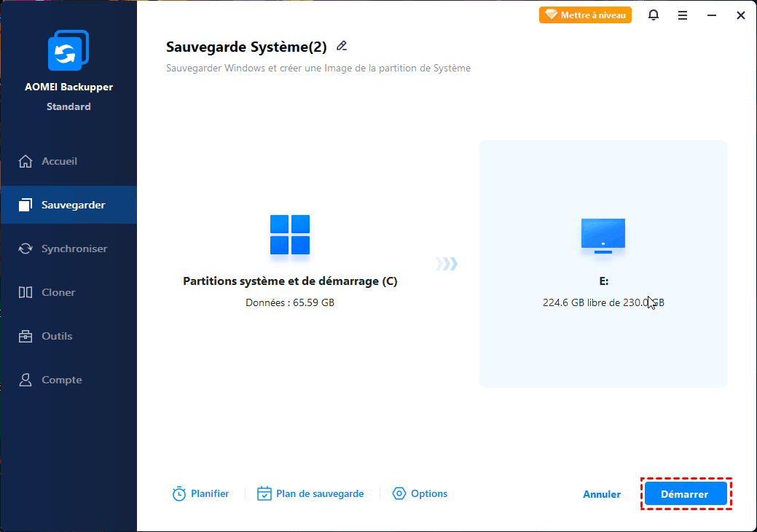Image resolution: width=757 pixels, height=532 pixels.
Task: Select the E: destination panel
Action: point(603,264)
